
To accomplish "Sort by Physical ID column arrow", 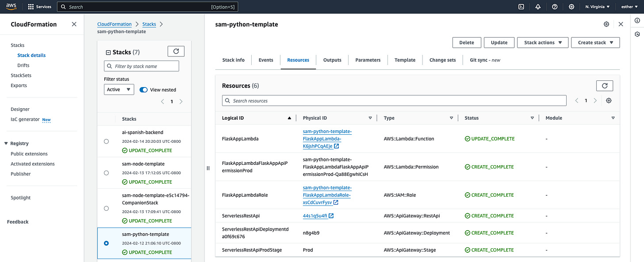I will coord(370,118).
